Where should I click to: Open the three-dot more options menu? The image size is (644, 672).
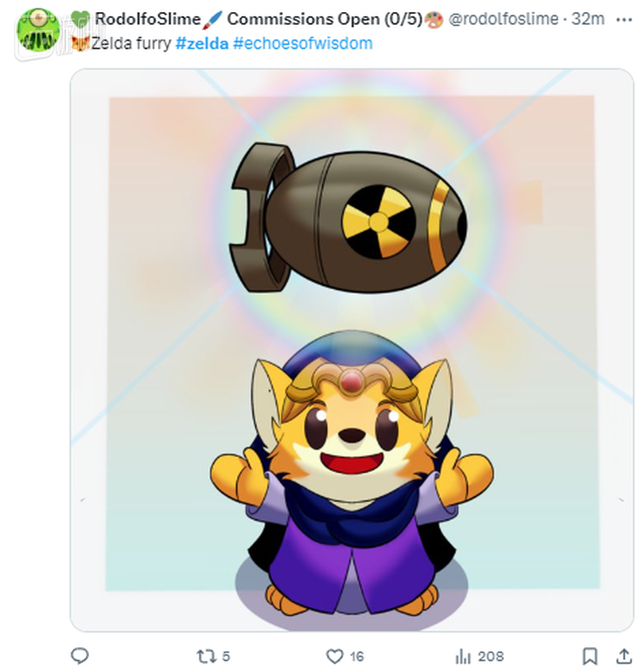[623, 19]
